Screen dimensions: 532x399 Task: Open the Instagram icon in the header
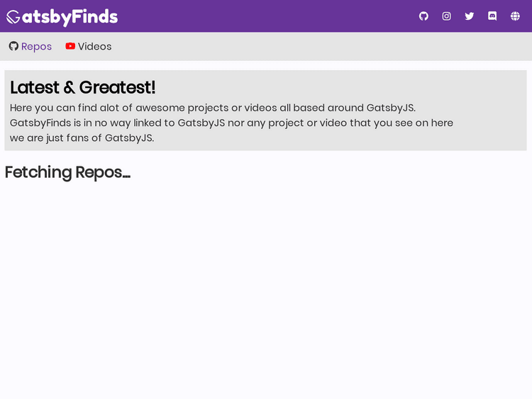(446, 16)
